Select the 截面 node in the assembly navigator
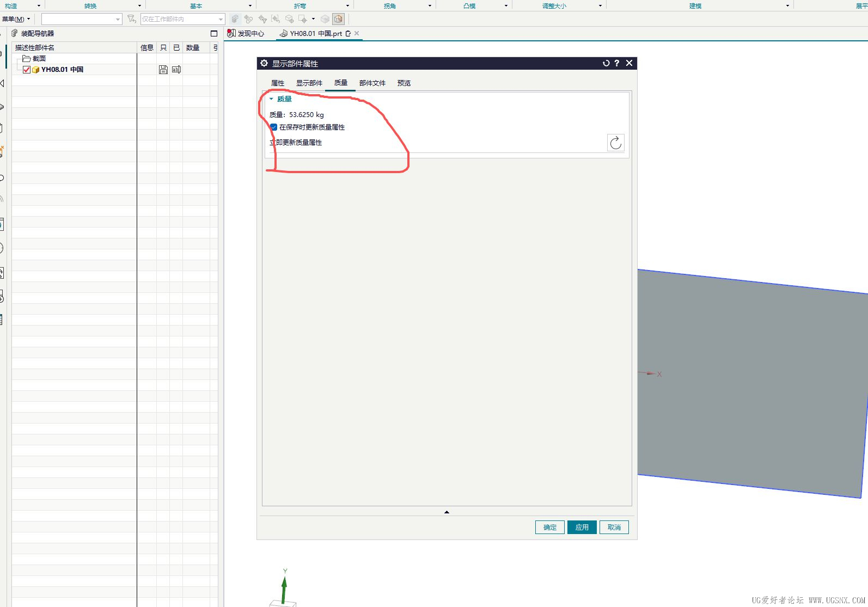The image size is (868, 607). click(39, 58)
